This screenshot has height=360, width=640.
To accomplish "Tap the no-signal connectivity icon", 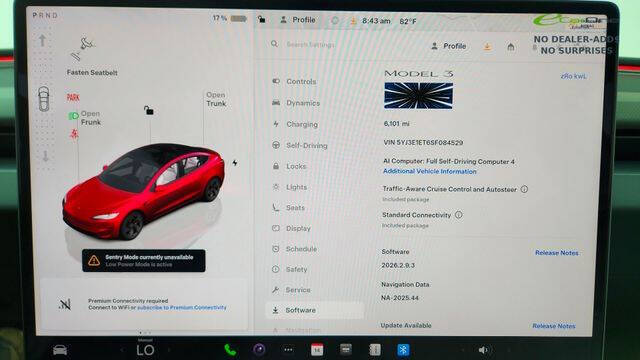I will [64, 304].
